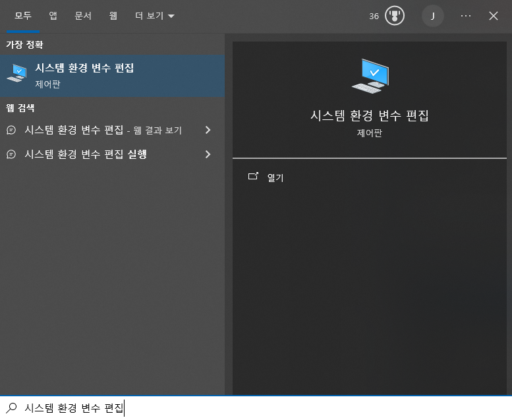Click the open-window icon next to 열기
Viewport: 512px width, 420px height.
253,177
